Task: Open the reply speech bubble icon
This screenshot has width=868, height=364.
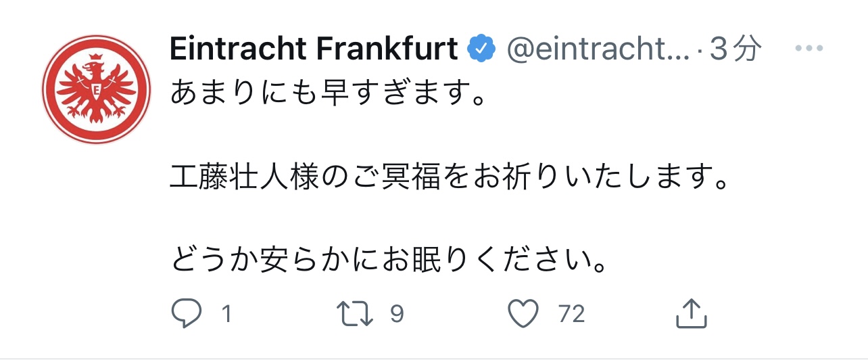Action: point(186,314)
